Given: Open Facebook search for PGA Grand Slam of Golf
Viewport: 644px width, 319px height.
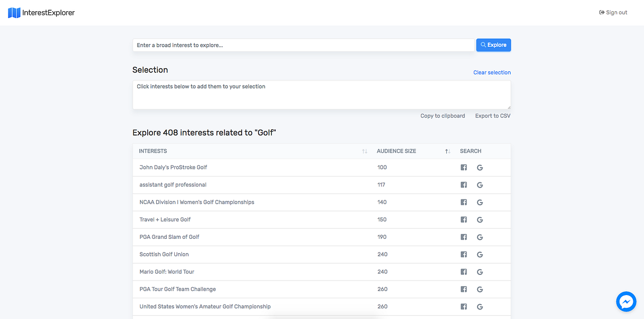Looking at the screenshot, I should [x=463, y=237].
